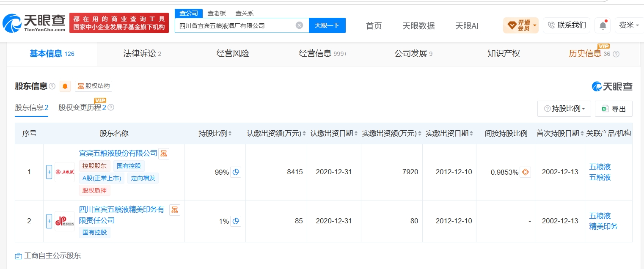Expand row 1 shareholder with plus button

coord(49,172)
